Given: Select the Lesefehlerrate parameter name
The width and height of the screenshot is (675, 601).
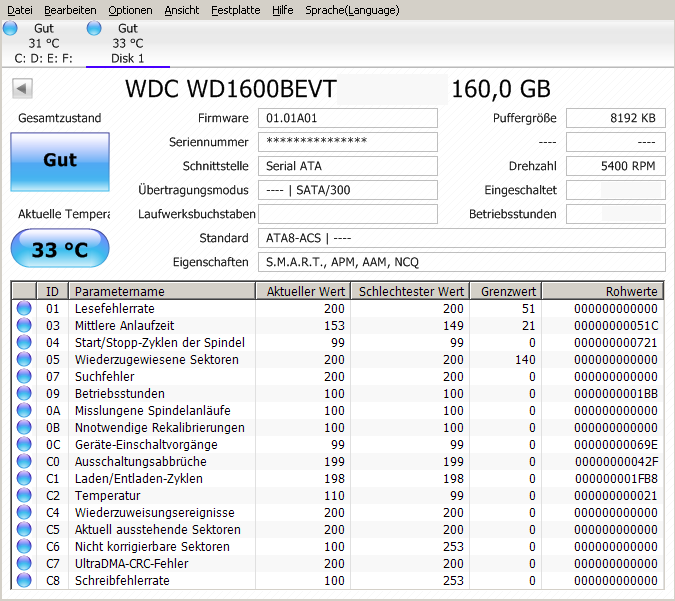Looking at the screenshot, I should pos(115,308).
